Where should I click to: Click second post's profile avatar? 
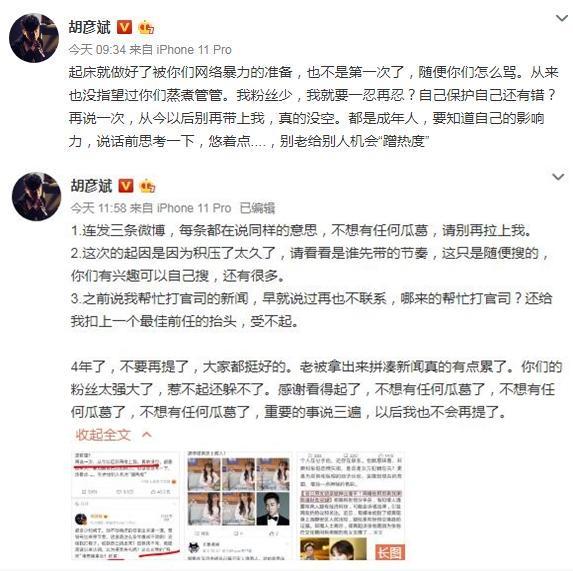coord(37,197)
